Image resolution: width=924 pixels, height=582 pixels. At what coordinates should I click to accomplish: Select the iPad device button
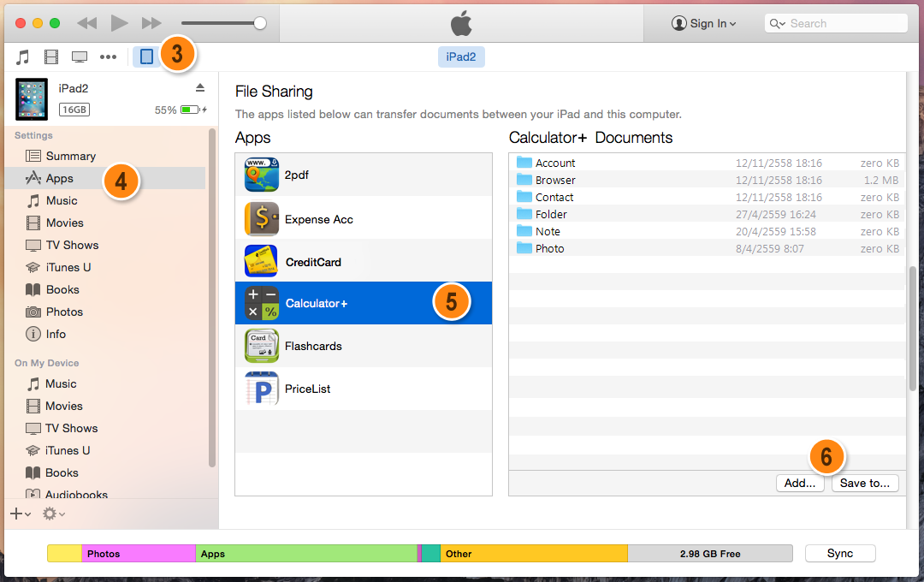click(147, 56)
